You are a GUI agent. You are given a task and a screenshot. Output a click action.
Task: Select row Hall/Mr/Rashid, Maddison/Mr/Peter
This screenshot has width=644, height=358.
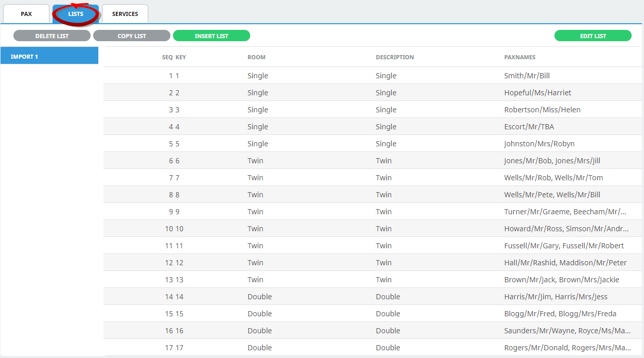[373, 263]
